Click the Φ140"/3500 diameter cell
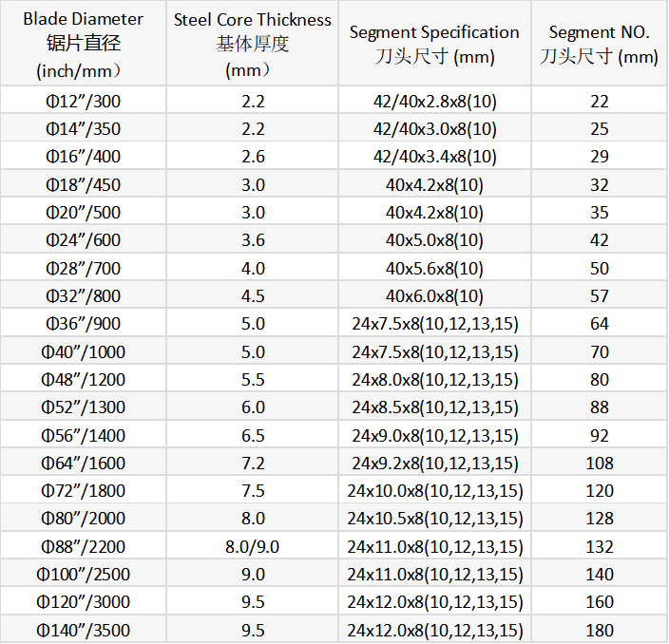This screenshot has width=669, height=644. [x=84, y=630]
